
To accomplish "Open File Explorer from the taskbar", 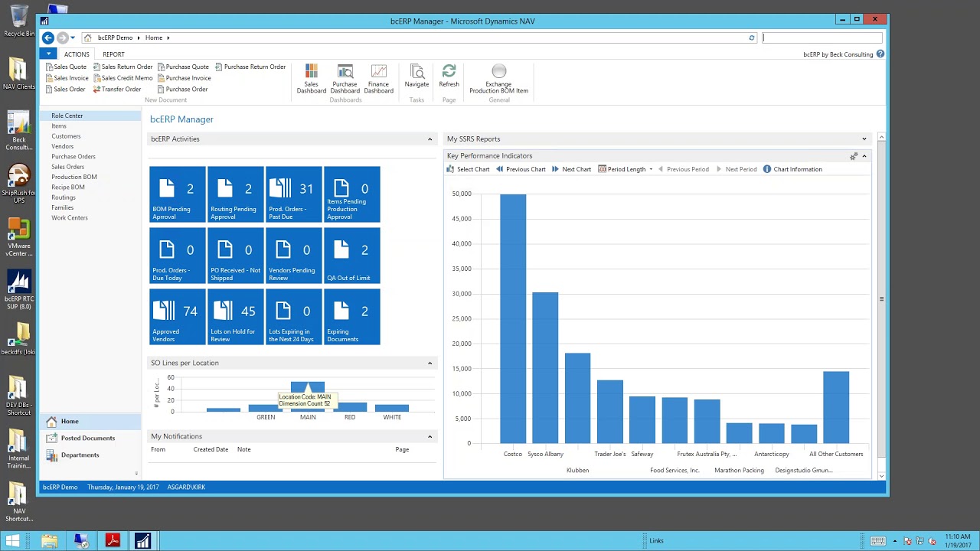I will 50,541.
